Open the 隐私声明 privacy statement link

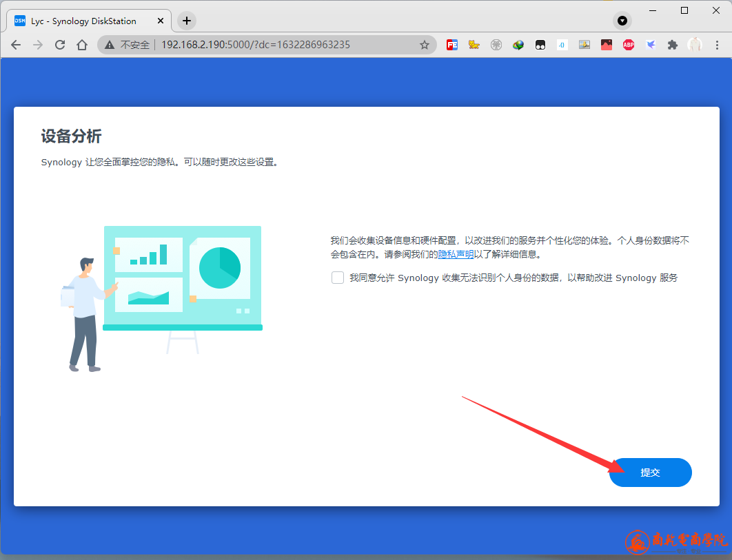tap(456, 254)
